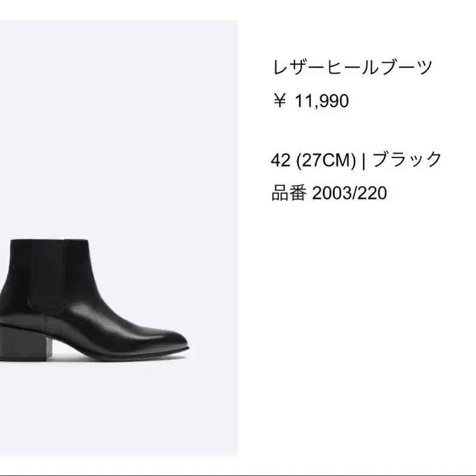
Task: Click the 27CM measurement in parentheses
Action: click(326, 160)
